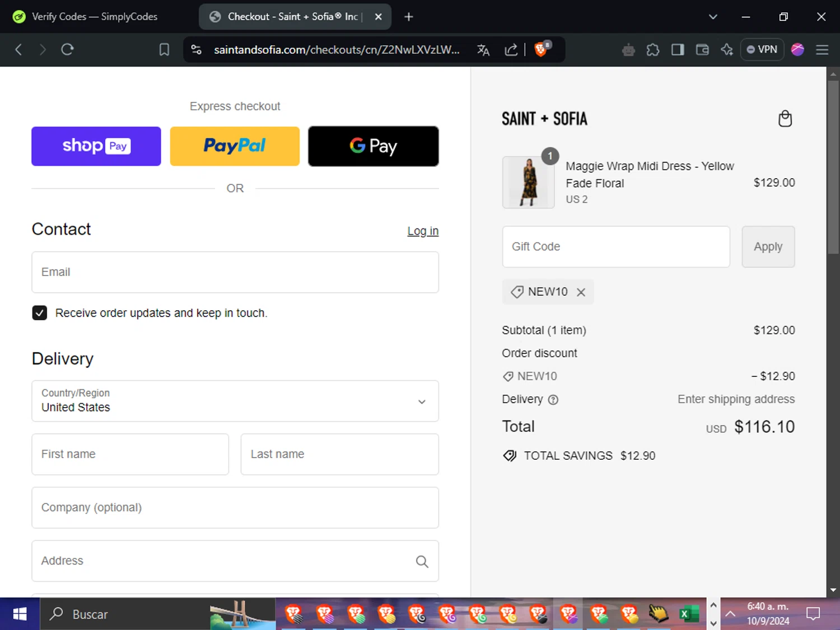Go back with the browser back arrow

(x=18, y=50)
